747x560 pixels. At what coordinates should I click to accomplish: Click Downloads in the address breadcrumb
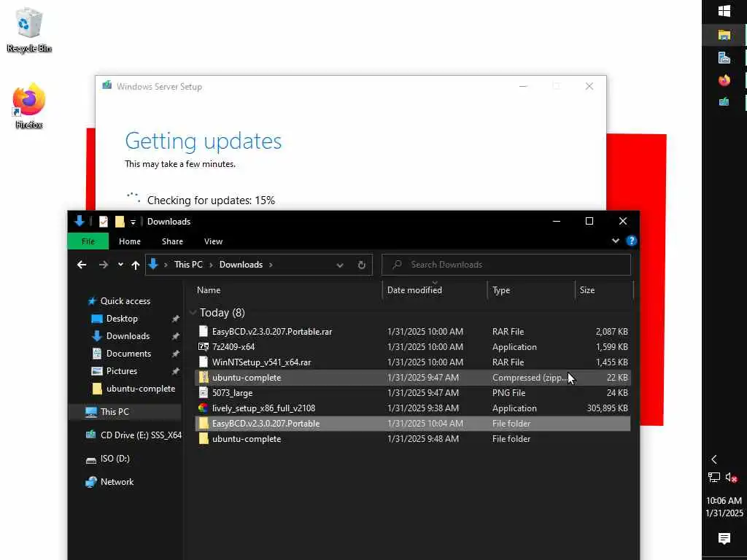pyautogui.click(x=241, y=265)
